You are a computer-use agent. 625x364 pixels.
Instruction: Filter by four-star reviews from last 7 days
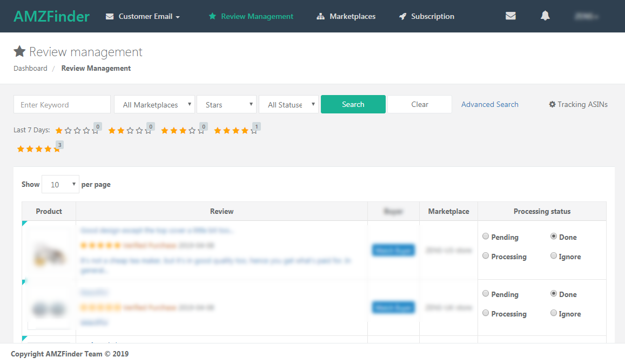point(236,131)
